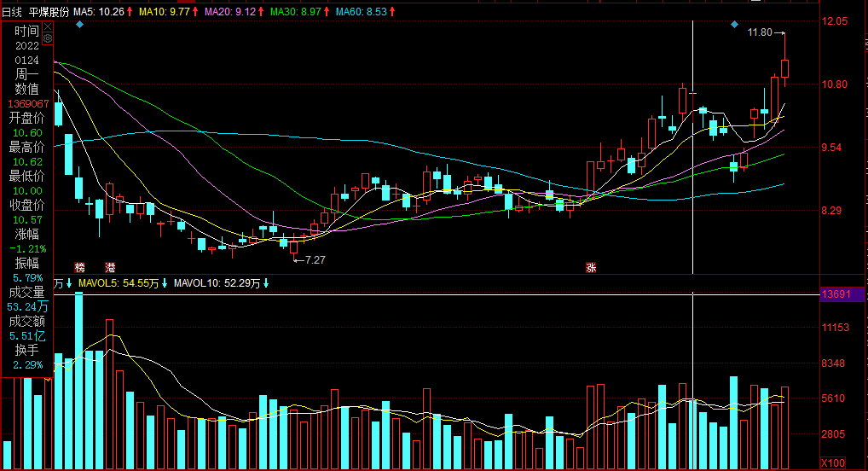The width and height of the screenshot is (868, 471).
Task: Click the left blue diamond marker
Action: 79,25
